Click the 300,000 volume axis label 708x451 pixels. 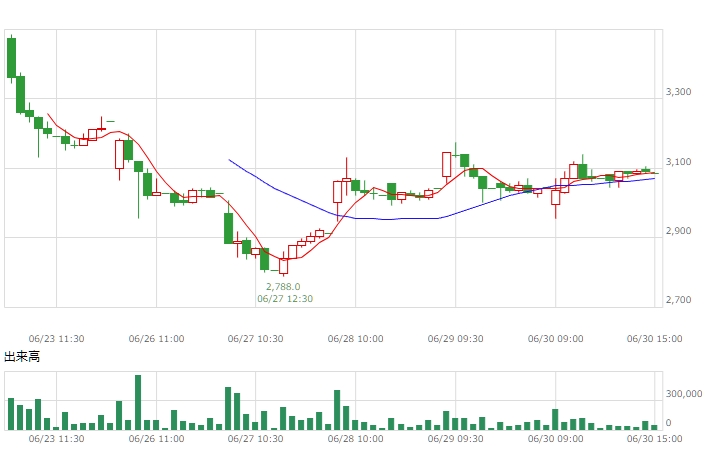pyautogui.click(x=684, y=394)
